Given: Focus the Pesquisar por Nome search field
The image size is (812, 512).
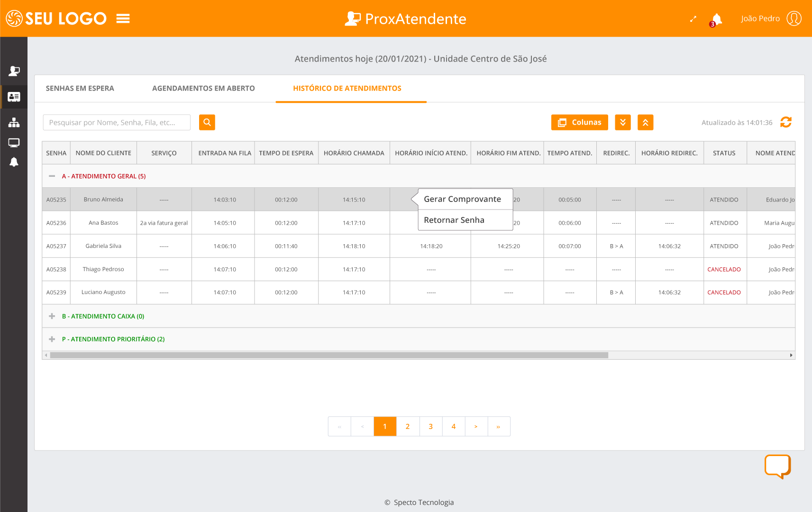Looking at the screenshot, I should tap(117, 122).
